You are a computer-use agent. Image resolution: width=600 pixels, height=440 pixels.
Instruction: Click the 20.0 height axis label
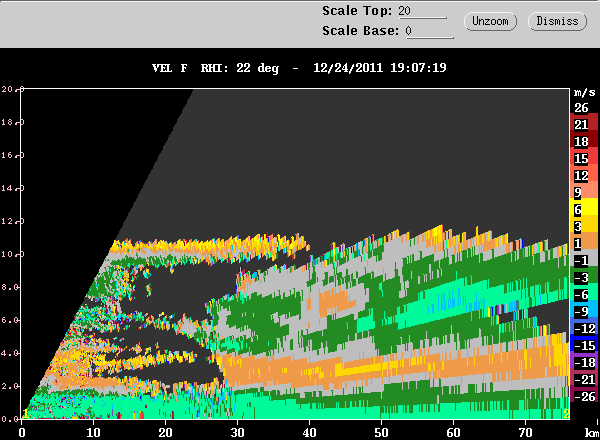[13, 89]
